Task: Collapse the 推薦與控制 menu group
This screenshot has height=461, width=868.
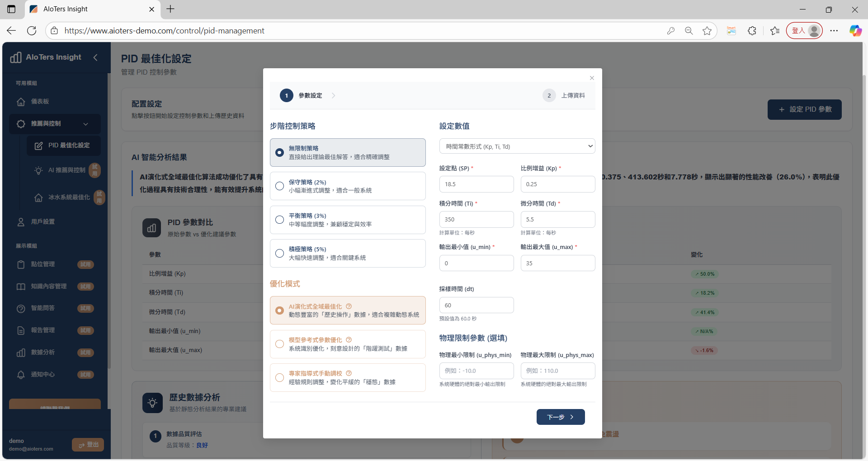Action: pyautogui.click(x=86, y=124)
